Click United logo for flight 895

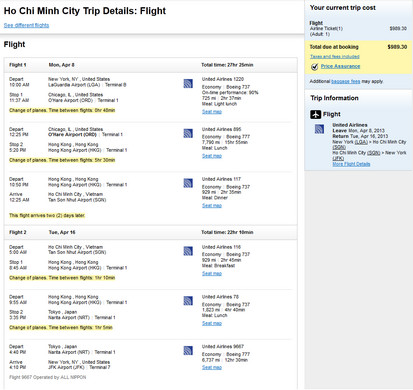tap(188, 133)
